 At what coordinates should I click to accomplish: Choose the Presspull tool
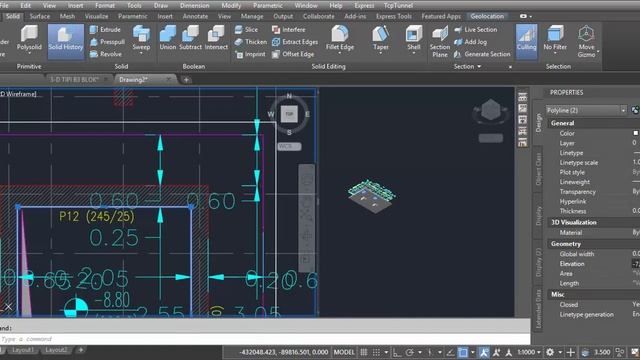pos(107,42)
